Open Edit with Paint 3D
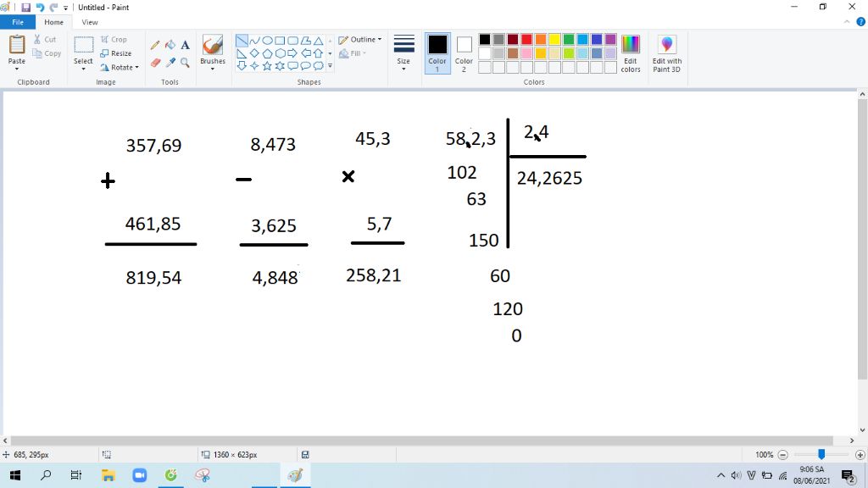 click(x=666, y=53)
